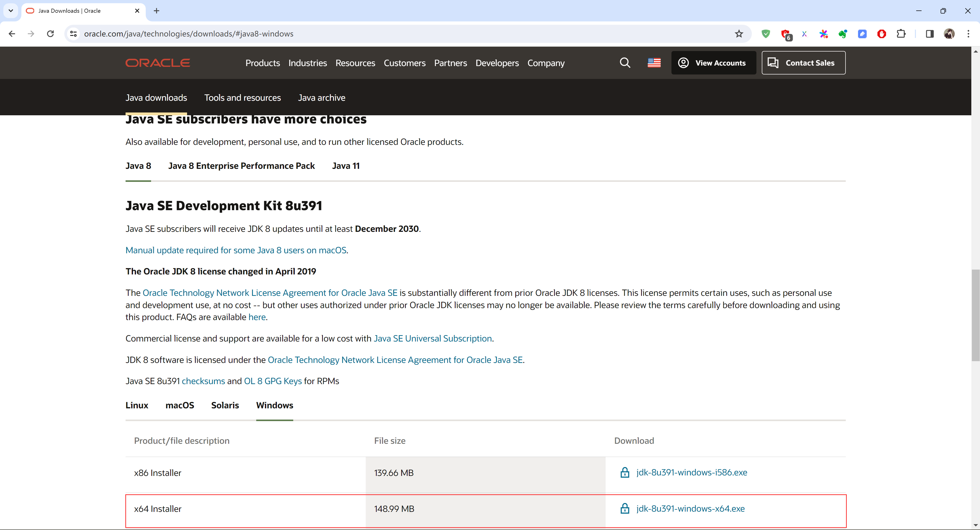Open the OL 8 GPG Keys link
Viewport: 980px width, 530px height.
[x=273, y=381]
